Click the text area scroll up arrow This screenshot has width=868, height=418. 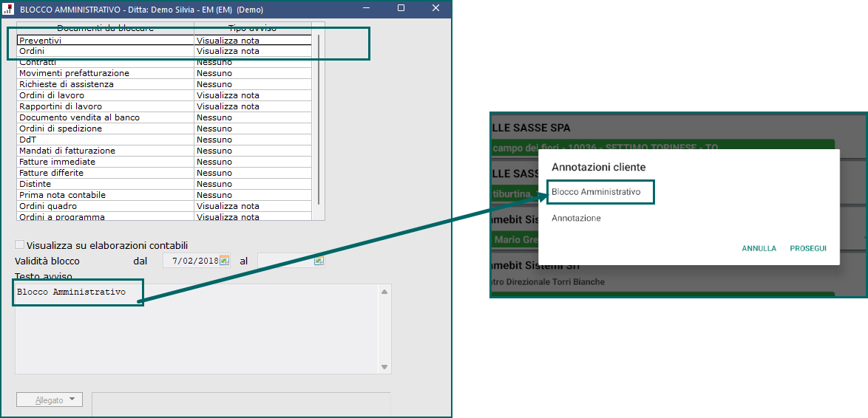(x=384, y=292)
